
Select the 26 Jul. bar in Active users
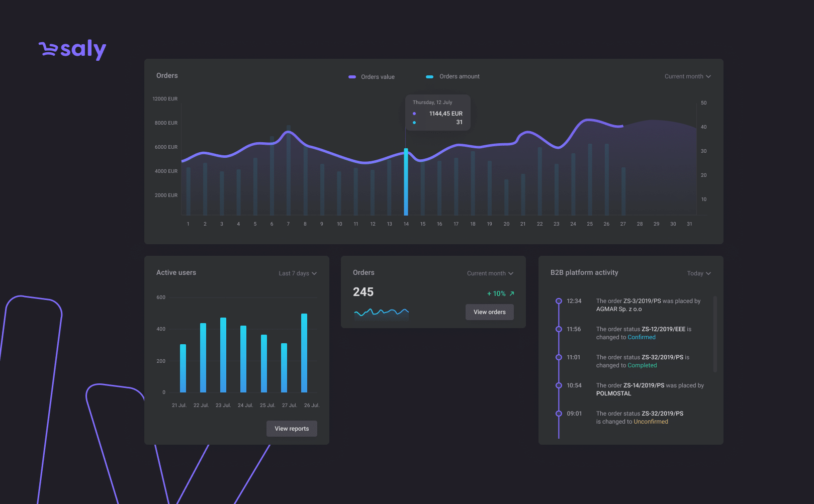pos(304,353)
